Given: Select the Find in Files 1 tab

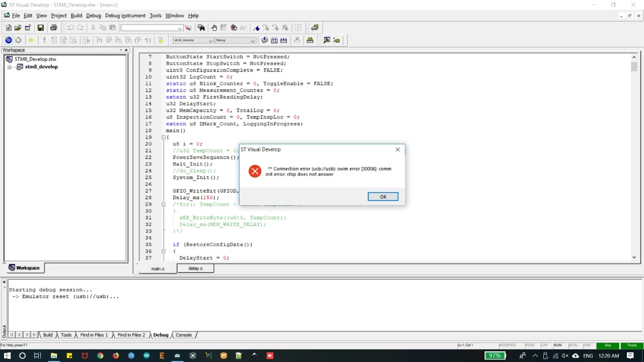Looking at the screenshot, I should (94, 335).
